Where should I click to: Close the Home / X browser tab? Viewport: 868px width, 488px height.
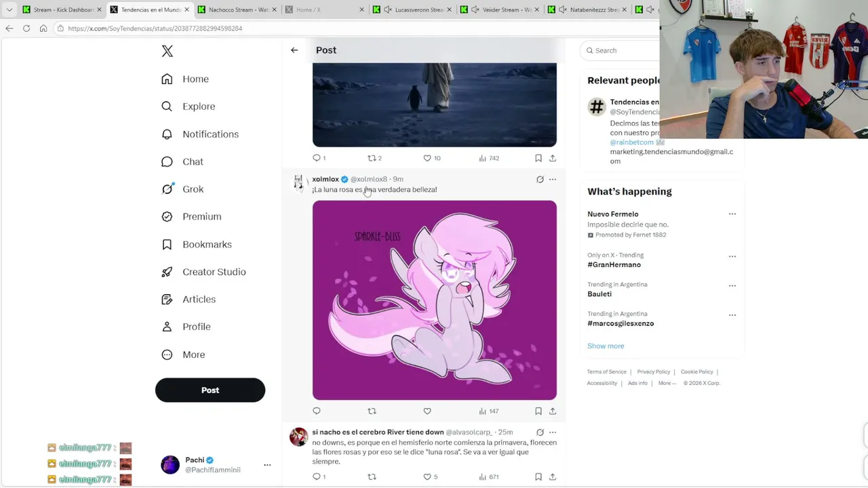[x=362, y=9]
